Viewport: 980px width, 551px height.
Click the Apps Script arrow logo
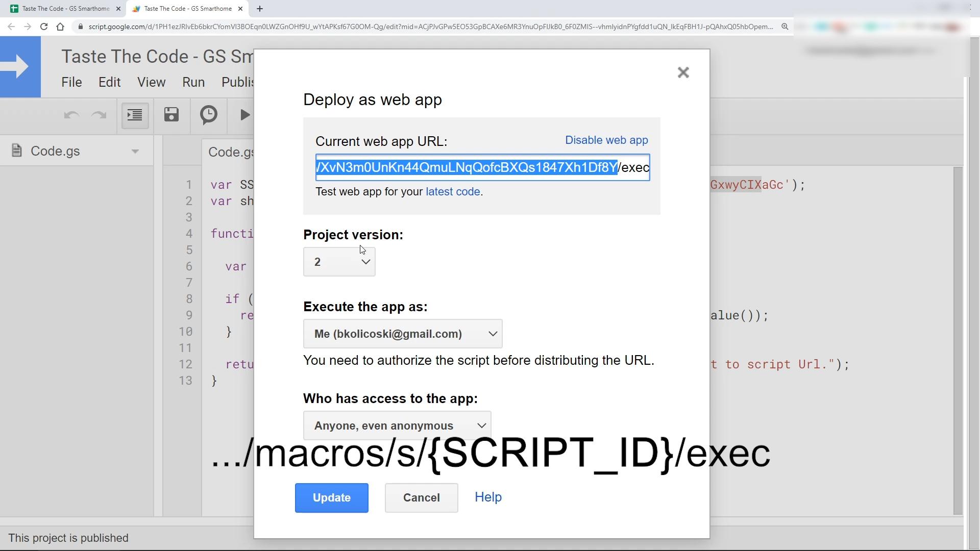click(20, 67)
